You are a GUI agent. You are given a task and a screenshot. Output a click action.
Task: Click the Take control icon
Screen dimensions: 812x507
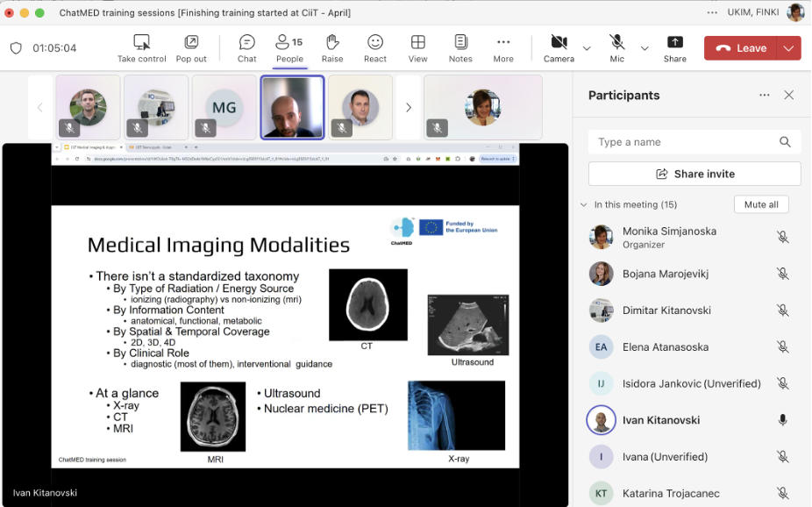141,43
